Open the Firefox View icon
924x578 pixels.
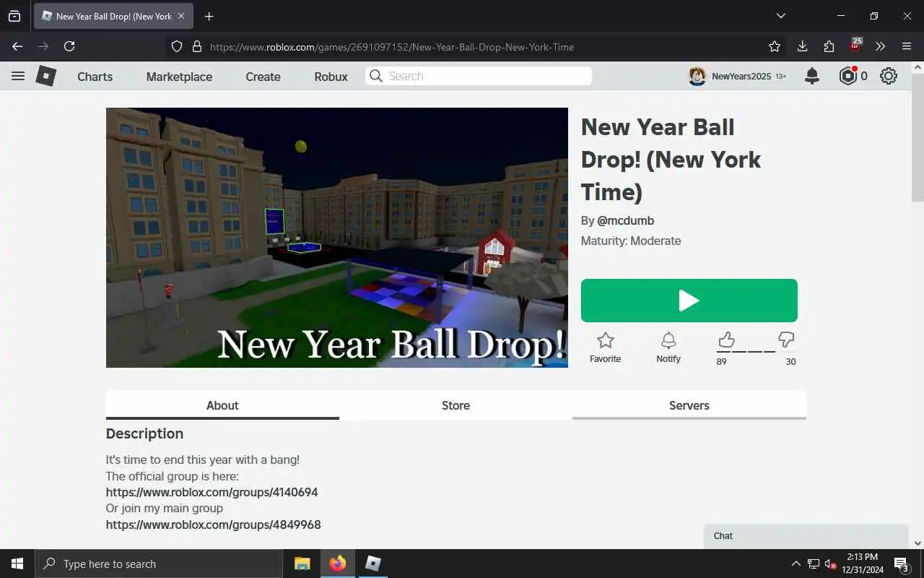tap(14, 16)
